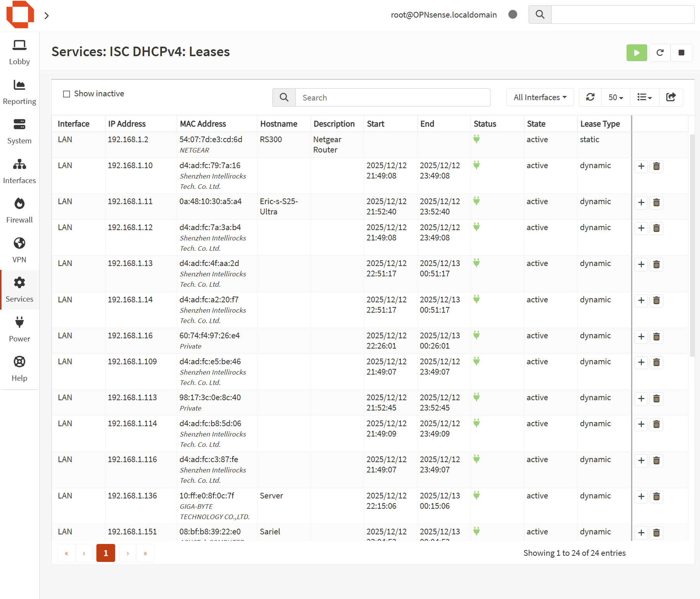
Task: Open the VPN menu in sidebar
Action: [20, 250]
